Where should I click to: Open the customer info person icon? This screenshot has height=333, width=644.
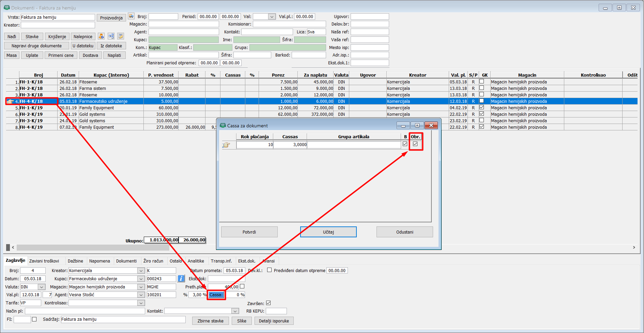(101, 36)
